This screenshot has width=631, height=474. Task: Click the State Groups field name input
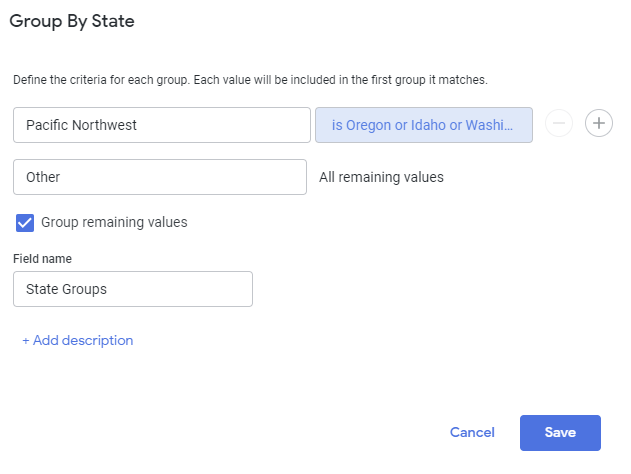pyautogui.click(x=132, y=289)
